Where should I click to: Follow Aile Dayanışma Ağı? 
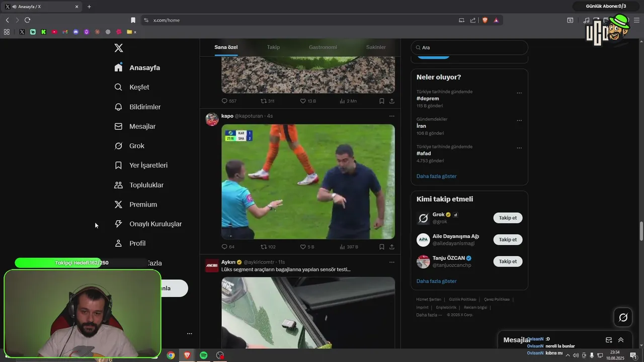[x=508, y=240]
